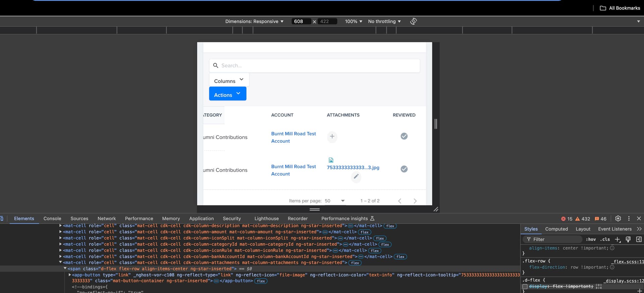Open the flexbox editor icon beside display: flex
Image resolution: width=644 pixels, height=293 pixels.
coord(599,286)
